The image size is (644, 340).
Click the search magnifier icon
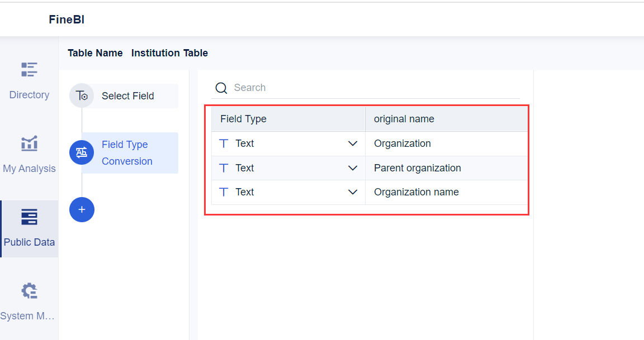(x=221, y=88)
